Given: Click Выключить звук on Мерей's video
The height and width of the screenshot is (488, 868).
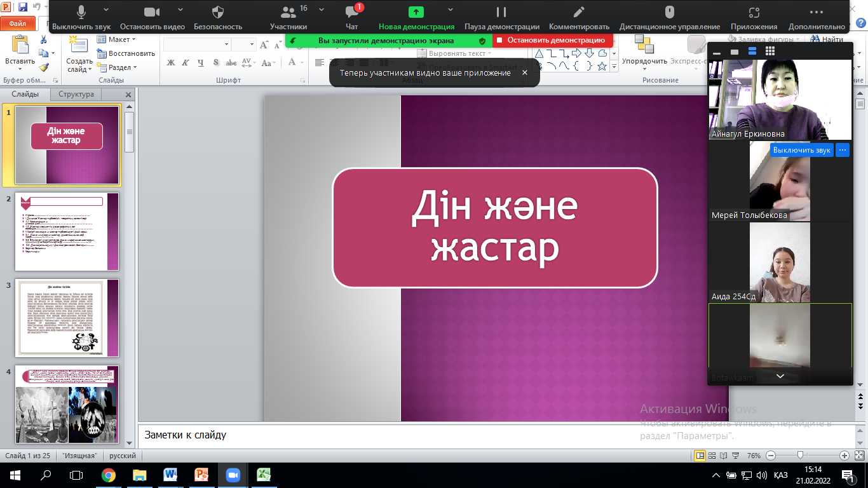Looking at the screenshot, I should click(x=802, y=150).
